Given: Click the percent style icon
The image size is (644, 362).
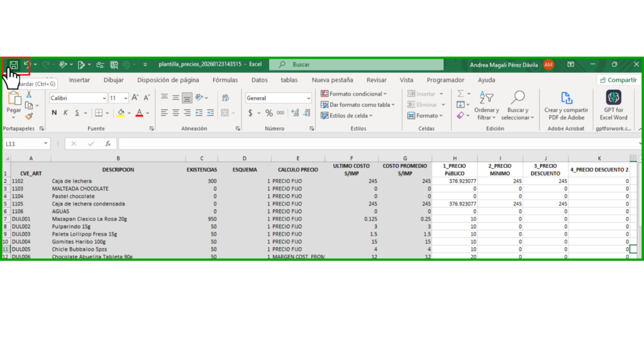Looking at the screenshot, I should tap(269, 113).
